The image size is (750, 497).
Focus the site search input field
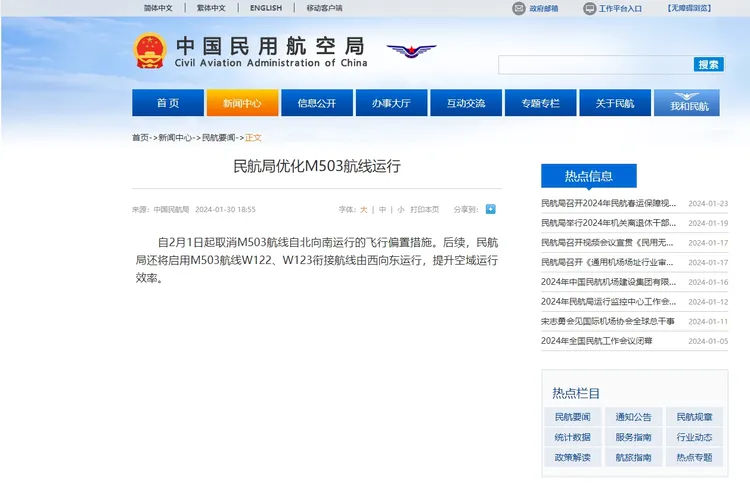point(596,65)
